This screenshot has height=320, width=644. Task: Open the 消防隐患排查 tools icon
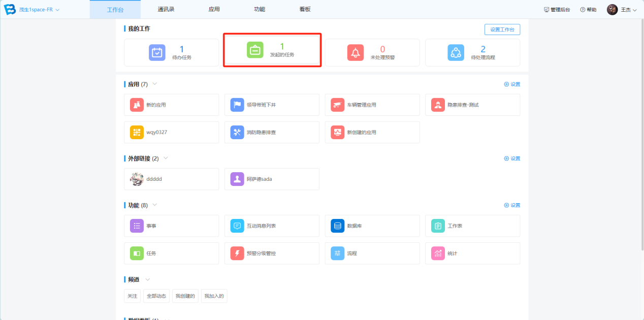coord(237,132)
